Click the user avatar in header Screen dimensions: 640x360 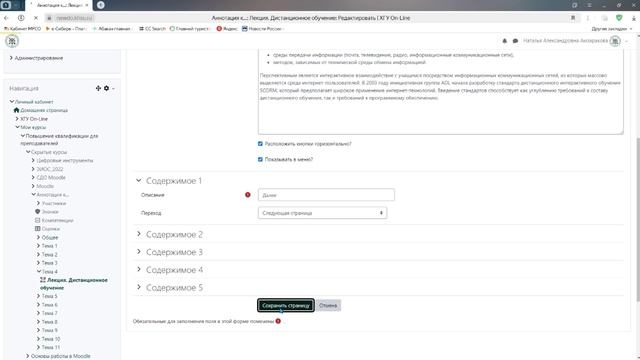(x=615, y=41)
